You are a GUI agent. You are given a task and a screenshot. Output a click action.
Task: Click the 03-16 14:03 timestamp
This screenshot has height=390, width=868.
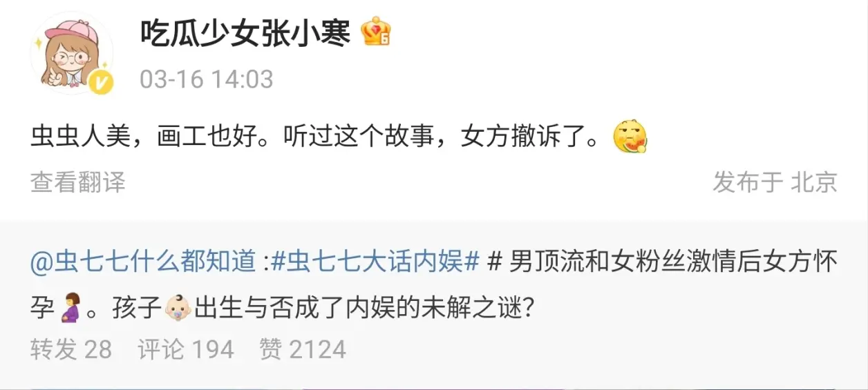[x=207, y=79]
